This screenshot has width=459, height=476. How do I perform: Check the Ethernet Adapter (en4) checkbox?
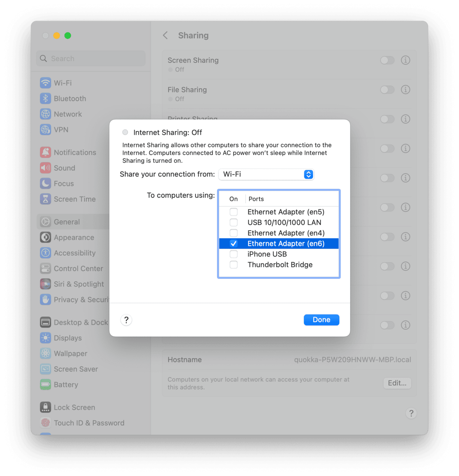pos(234,233)
